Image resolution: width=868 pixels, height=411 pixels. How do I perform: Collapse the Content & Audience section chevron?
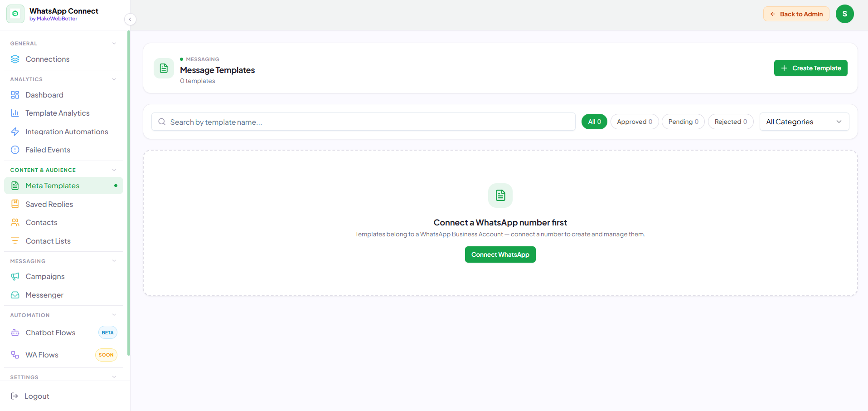click(x=114, y=170)
